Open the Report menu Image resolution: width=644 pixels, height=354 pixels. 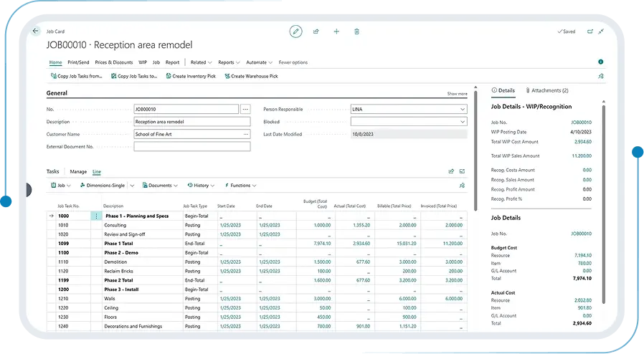pyautogui.click(x=173, y=62)
